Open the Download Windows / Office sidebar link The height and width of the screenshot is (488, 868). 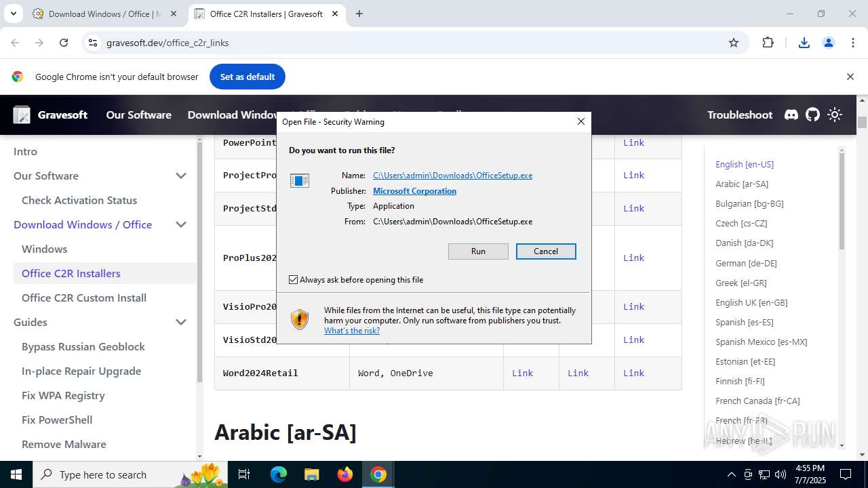(83, 224)
